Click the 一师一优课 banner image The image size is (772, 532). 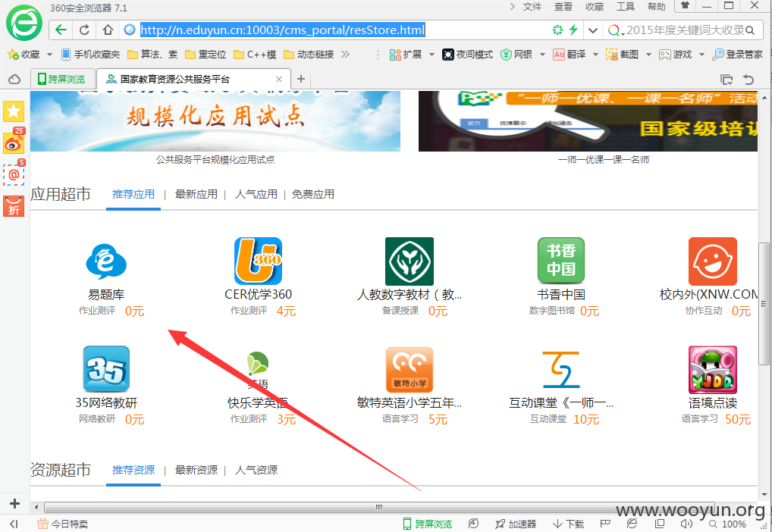(588, 121)
